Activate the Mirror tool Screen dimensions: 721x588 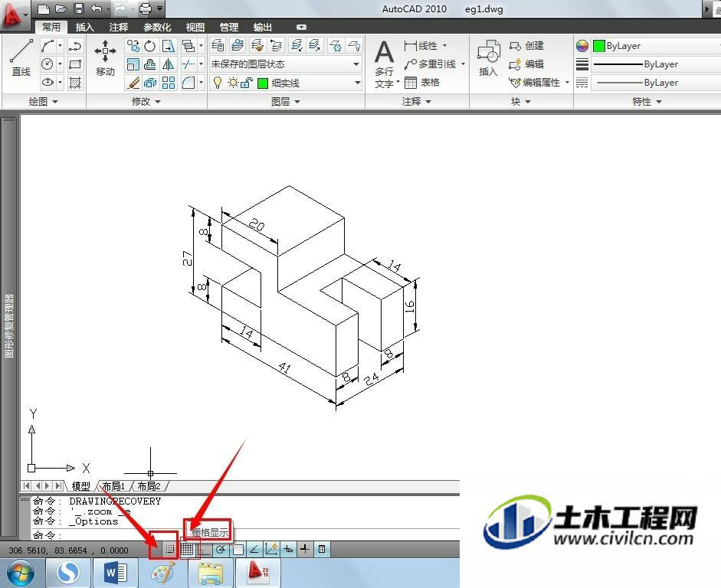(169, 64)
